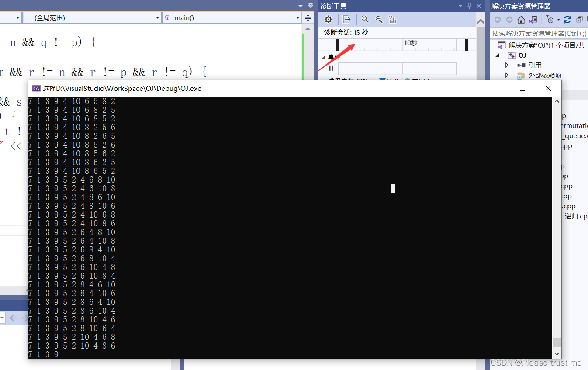Close the OJ.exe console window

548,88
